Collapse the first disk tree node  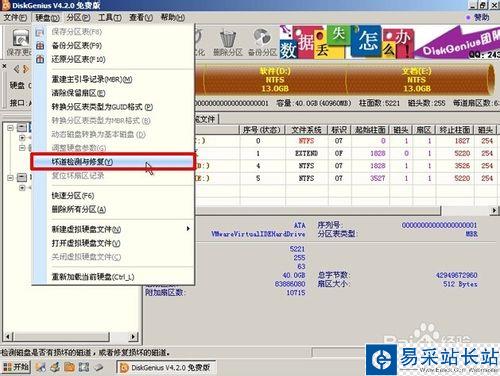point(10,128)
